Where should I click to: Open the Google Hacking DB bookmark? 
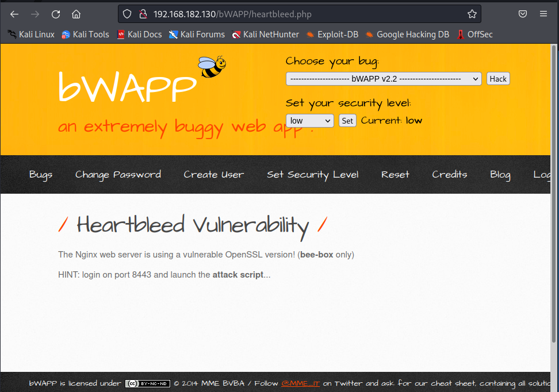pyautogui.click(x=408, y=34)
